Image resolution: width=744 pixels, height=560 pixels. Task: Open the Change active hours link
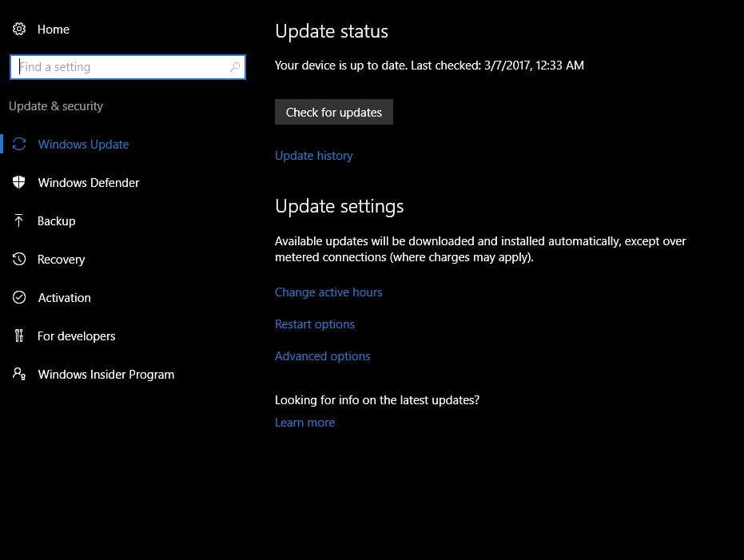tap(328, 292)
